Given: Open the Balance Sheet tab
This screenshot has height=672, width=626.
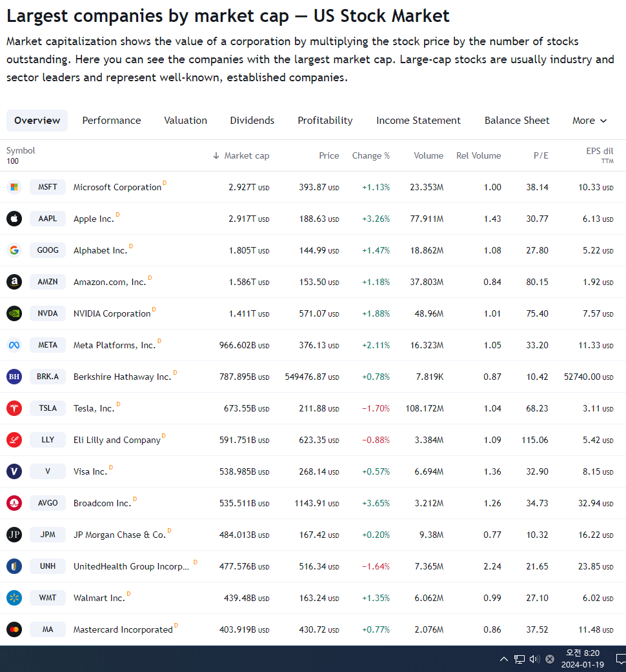Looking at the screenshot, I should pos(517,121).
